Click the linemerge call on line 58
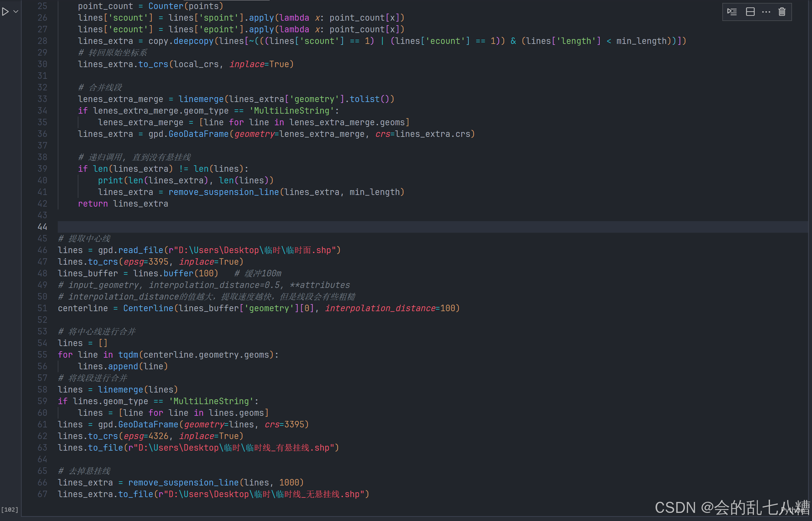This screenshot has height=521, width=812. [120, 389]
